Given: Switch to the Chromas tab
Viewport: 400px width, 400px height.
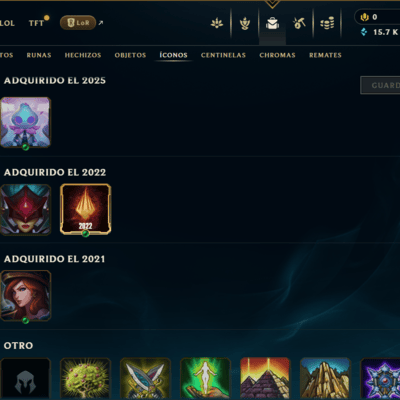Looking at the screenshot, I should click(x=277, y=55).
